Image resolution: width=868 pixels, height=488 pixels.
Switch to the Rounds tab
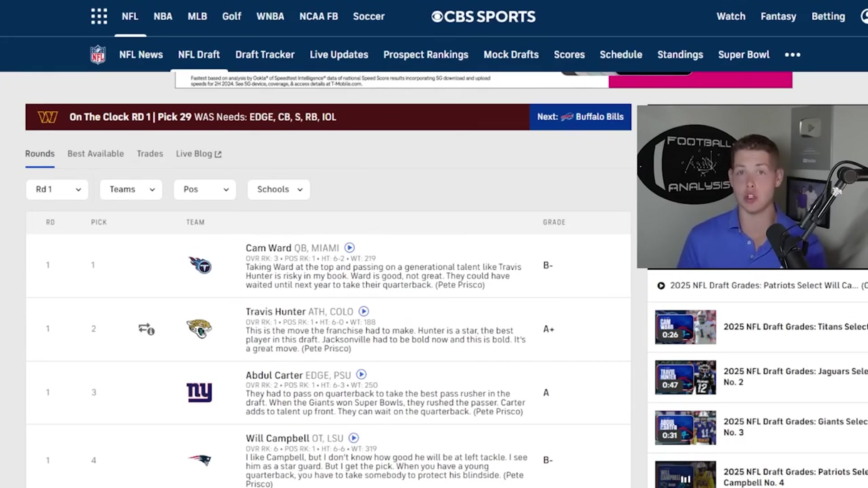coord(40,154)
